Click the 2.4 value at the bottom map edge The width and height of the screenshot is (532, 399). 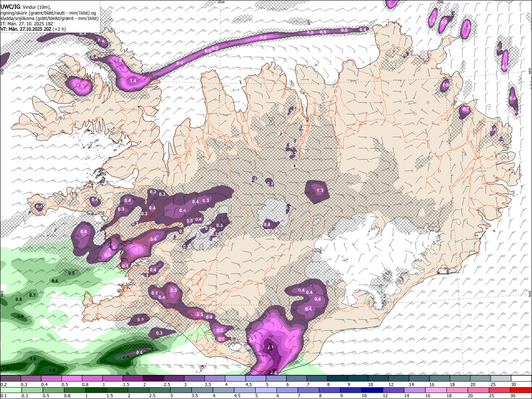[x=273, y=372]
